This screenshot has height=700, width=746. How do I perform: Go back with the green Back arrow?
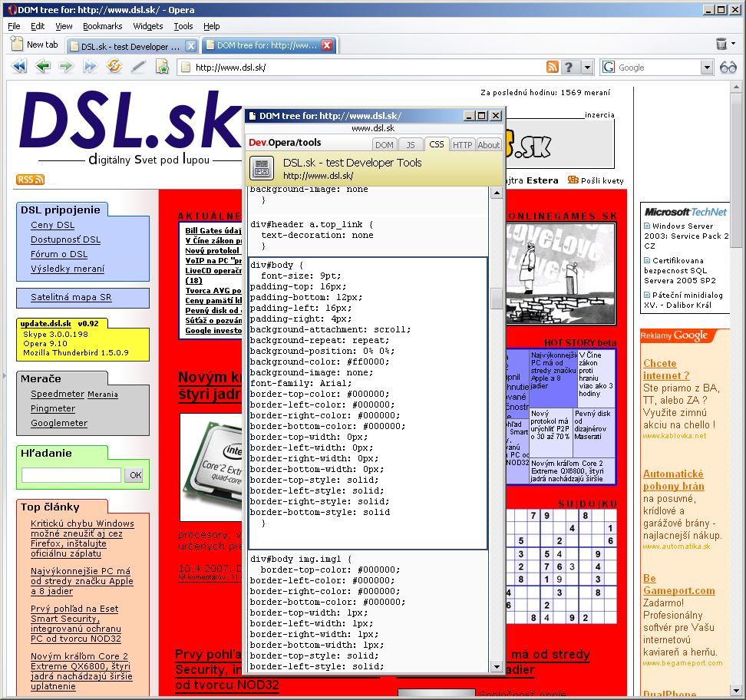pos(43,67)
